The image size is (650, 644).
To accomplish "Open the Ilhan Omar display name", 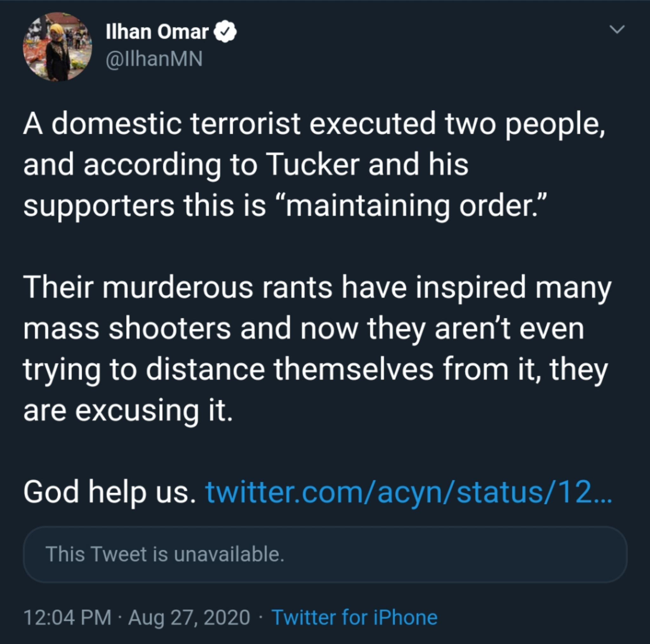I will (157, 32).
